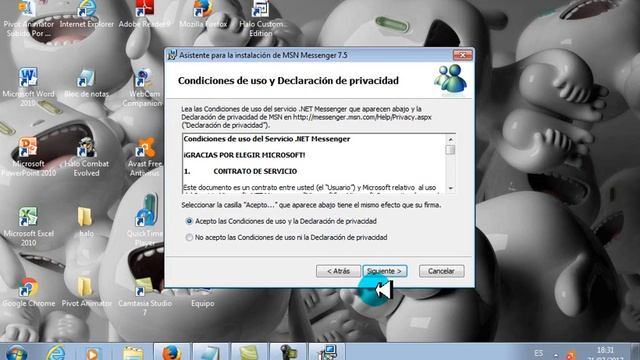Click the ES language indicator in tray
The image size is (640, 360).
[x=539, y=353]
